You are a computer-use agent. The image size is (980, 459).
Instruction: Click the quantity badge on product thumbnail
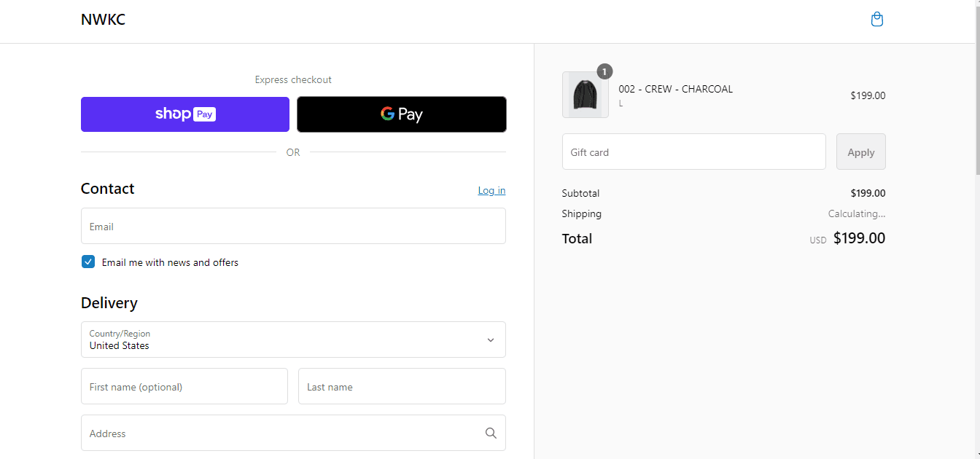tap(604, 71)
